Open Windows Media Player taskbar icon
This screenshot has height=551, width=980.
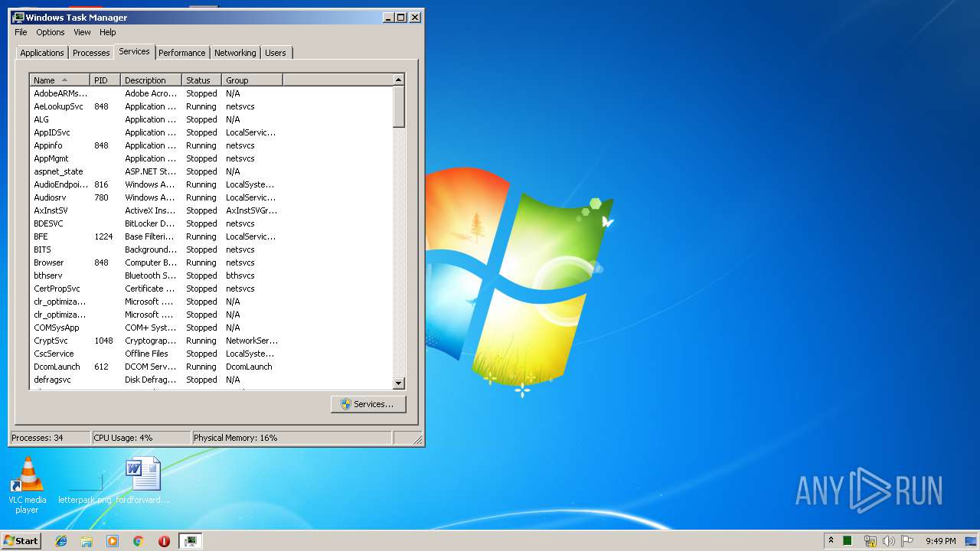point(113,541)
